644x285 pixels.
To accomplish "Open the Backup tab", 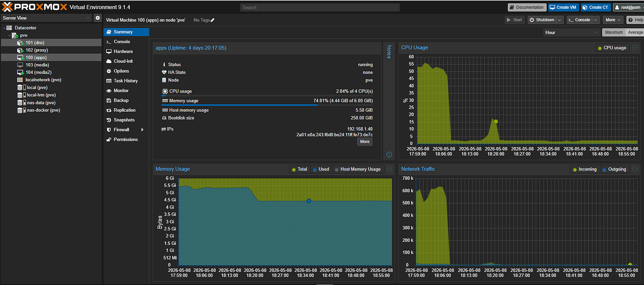I will point(126,100).
